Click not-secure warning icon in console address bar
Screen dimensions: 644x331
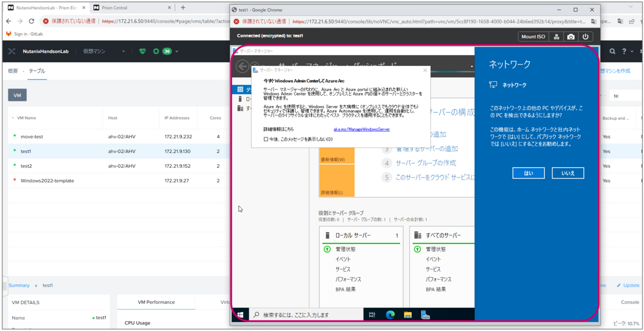pyautogui.click(x=237, y=21)
